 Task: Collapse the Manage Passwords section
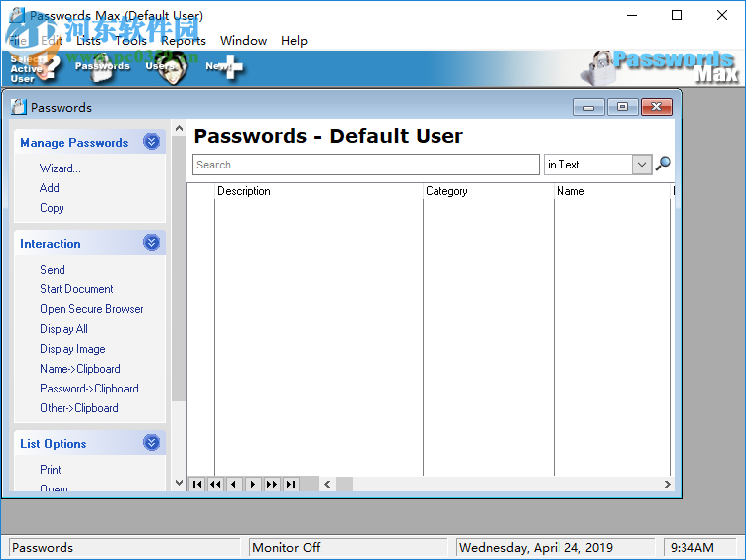click(x=152, y=141)
